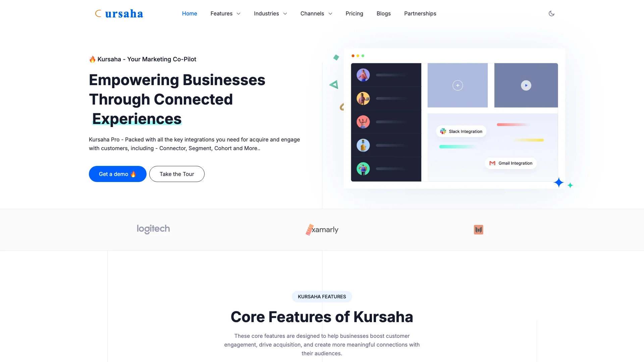Click the Get a demo button

(x=117, y=174)
